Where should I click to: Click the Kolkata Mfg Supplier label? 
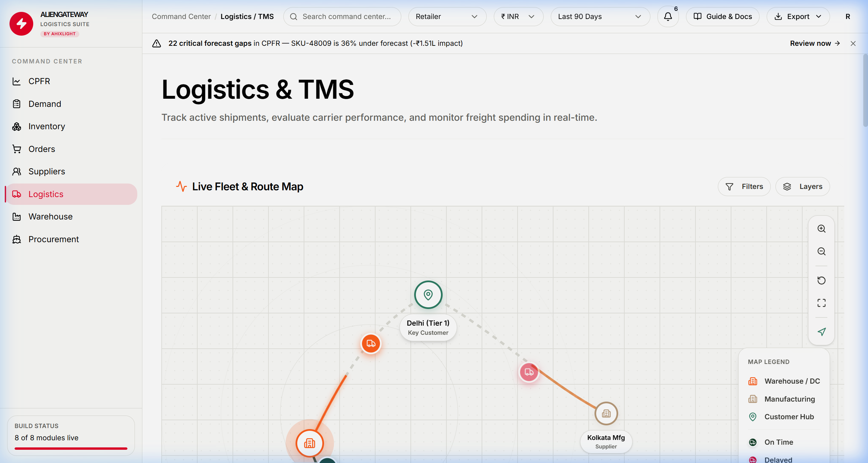point(606,442)
